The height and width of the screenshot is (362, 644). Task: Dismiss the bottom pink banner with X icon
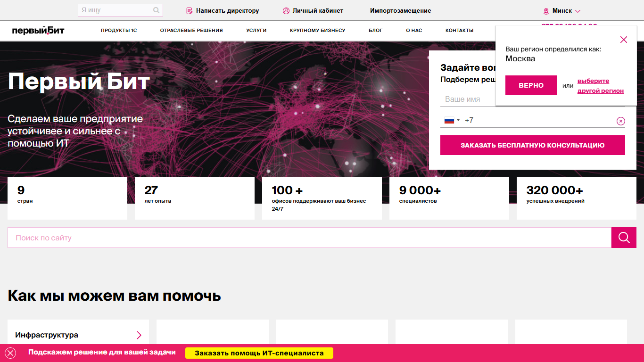pyautogui.click(x=10, y=353)
